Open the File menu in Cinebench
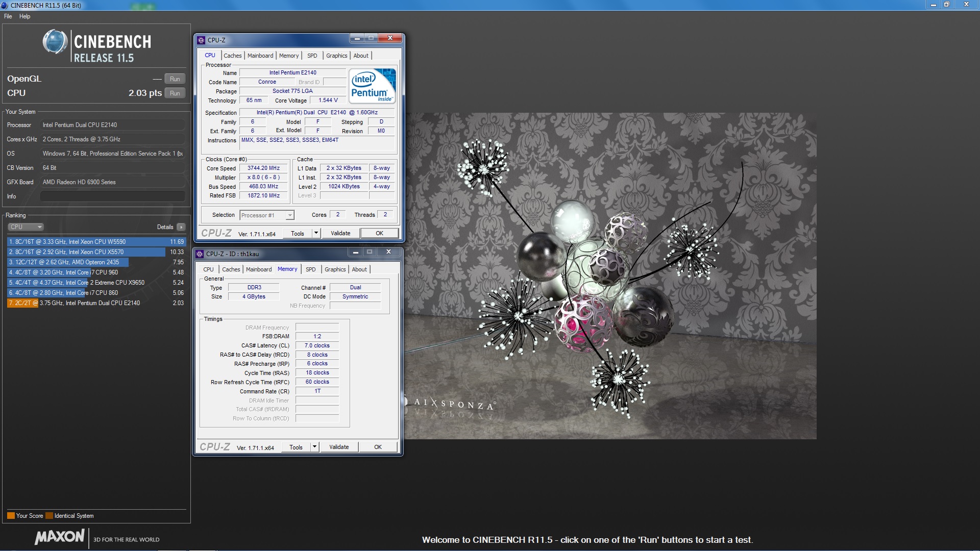This screenshot has height=551, width=980. [8, 16]
